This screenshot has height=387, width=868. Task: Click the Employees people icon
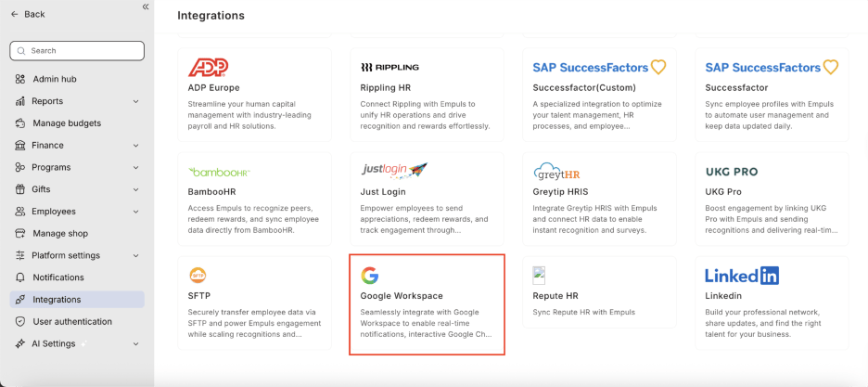[x=20, y=212]
